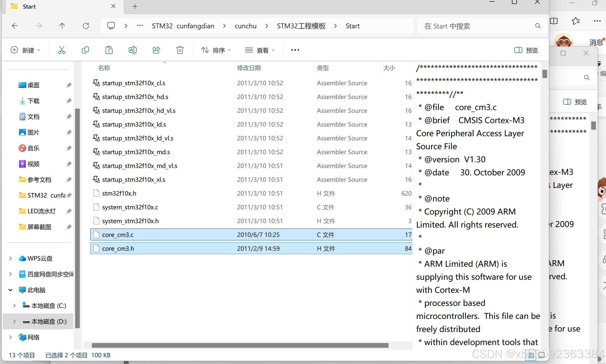This screenshot has width=606, height=364.
Task: Click the horizontal scrollbar of file list
Action: pos(240,345)
